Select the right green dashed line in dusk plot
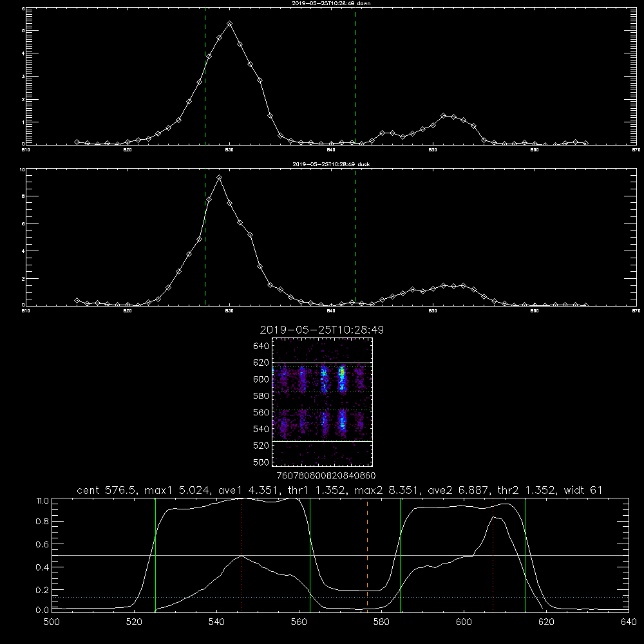644x644 pixels. pyautogui.click(x=355, y=238)
